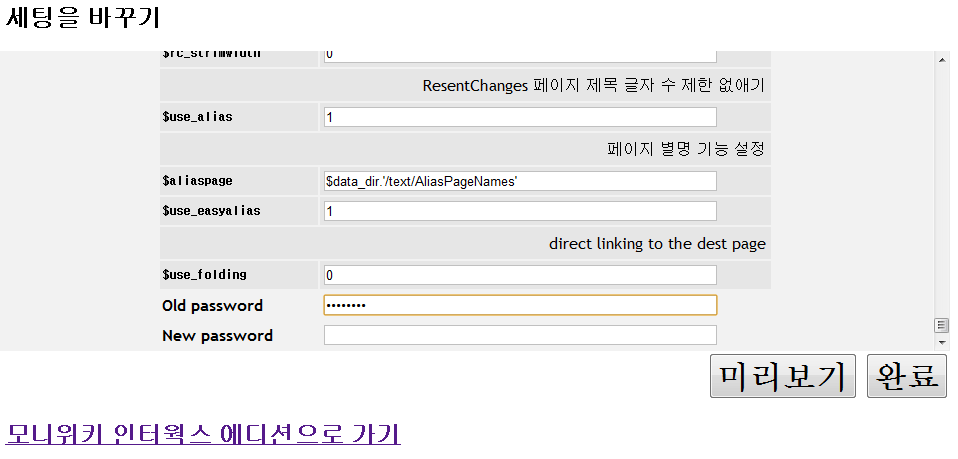Image resolution: width=958 pixels, height=459 pixels.
Task: Click the $use_folding value field
Action: (520, 274)
